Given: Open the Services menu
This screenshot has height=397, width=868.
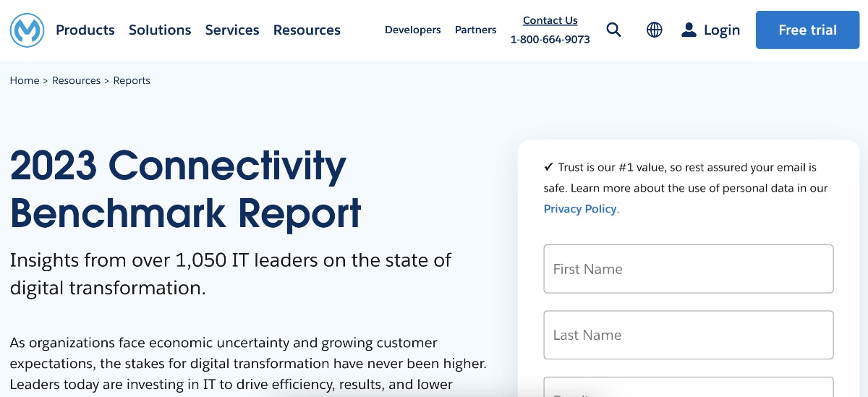Looking at the screenshot, I should tap(232, 30).
